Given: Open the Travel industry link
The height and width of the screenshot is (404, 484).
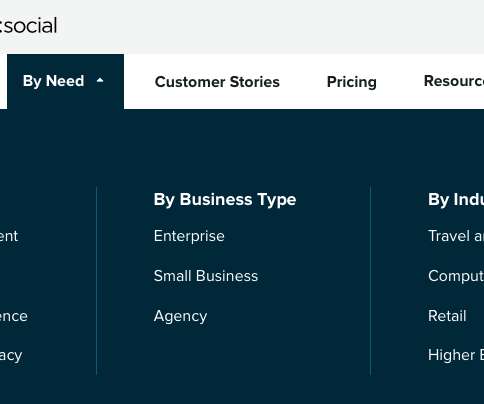Looking at the screenshot, I should point(456,236).
